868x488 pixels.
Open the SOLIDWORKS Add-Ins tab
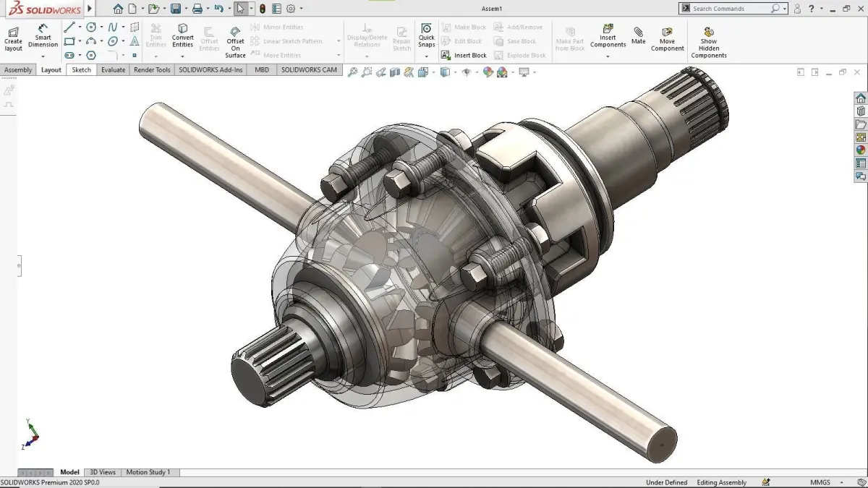pos(210,70)
